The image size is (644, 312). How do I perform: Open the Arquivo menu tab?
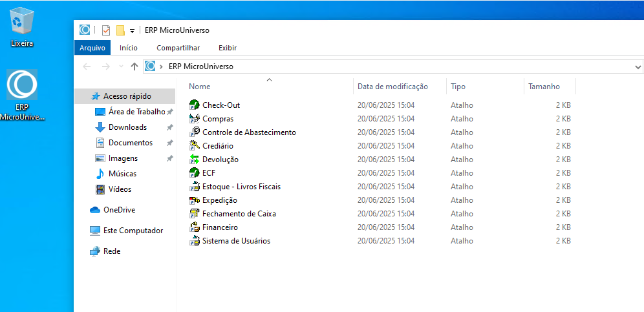(92, 48)
